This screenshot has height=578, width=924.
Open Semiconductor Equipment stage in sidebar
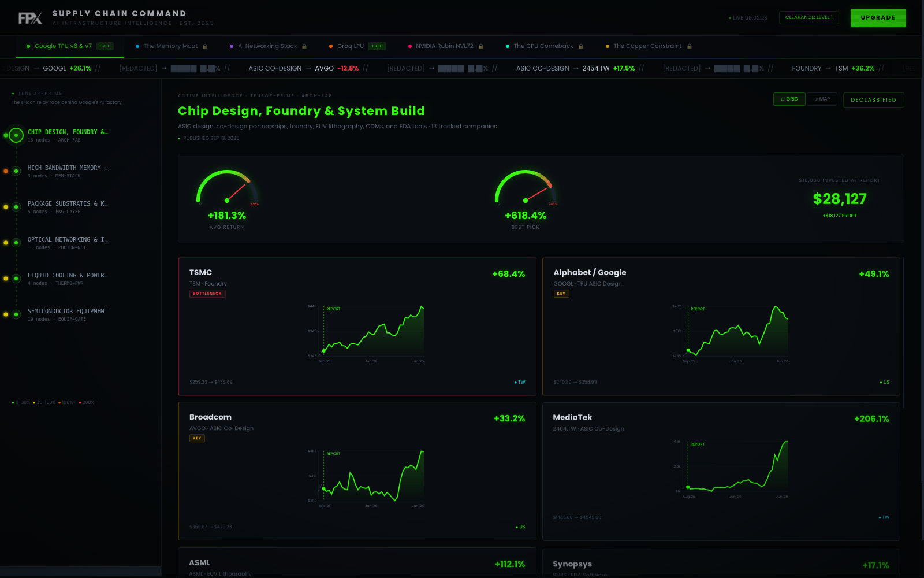[x=68, y=314]
